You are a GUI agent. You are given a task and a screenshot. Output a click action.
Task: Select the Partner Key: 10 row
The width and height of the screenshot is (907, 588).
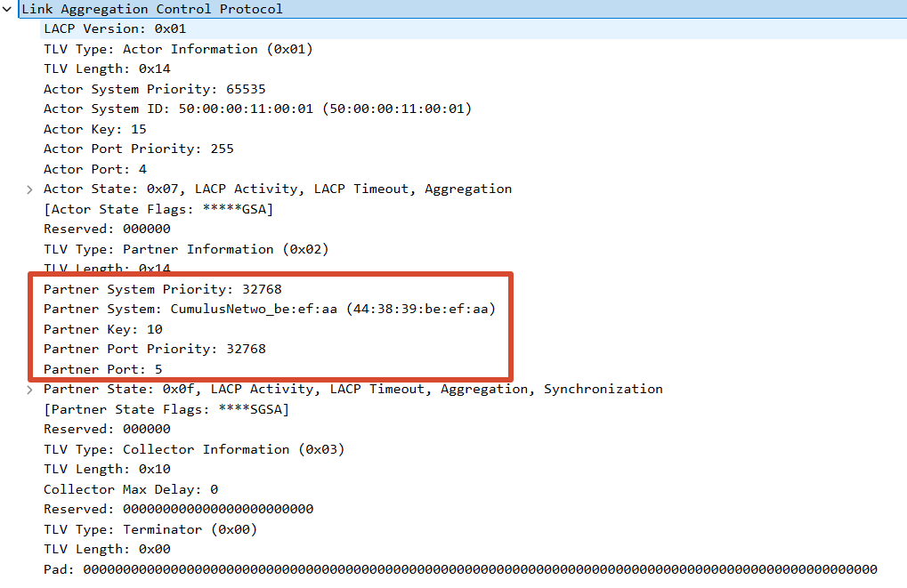103,329
